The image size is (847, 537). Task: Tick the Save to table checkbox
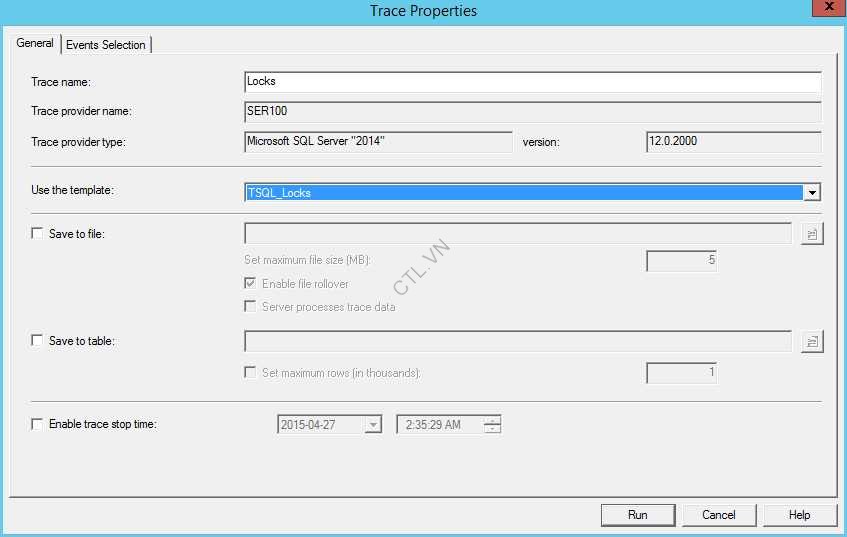pyautogui.click(x=38, y=341)
